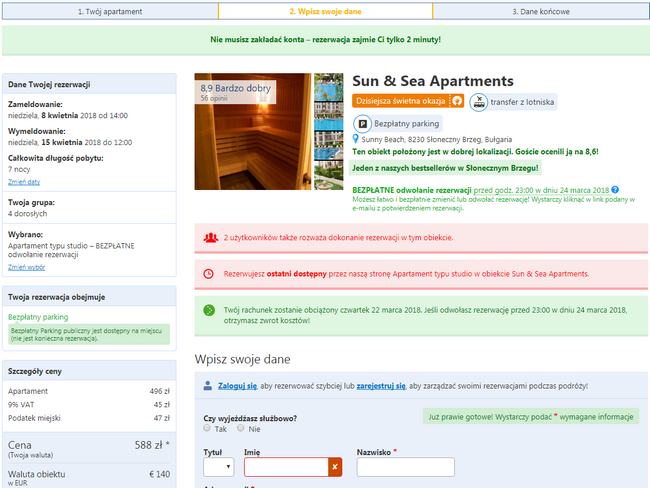Image resolution: width=650 pixels, height=488 pixels.
Task: Click the blue person icon beside Zaloguj się
Action: [208, 386]
